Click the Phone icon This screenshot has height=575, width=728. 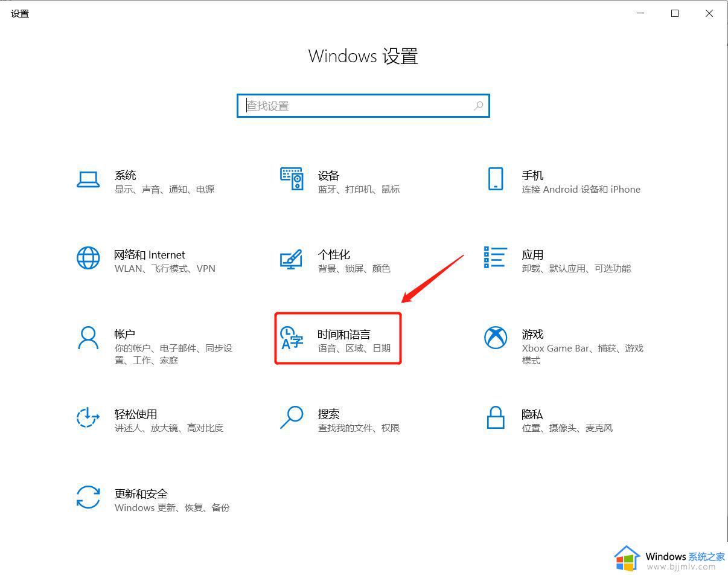496,179
